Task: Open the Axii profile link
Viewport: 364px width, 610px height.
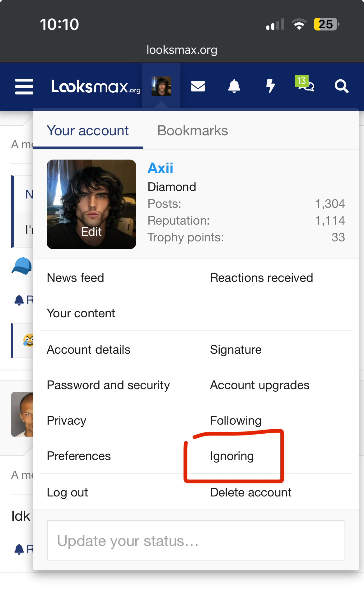Action: pos(160,168)
